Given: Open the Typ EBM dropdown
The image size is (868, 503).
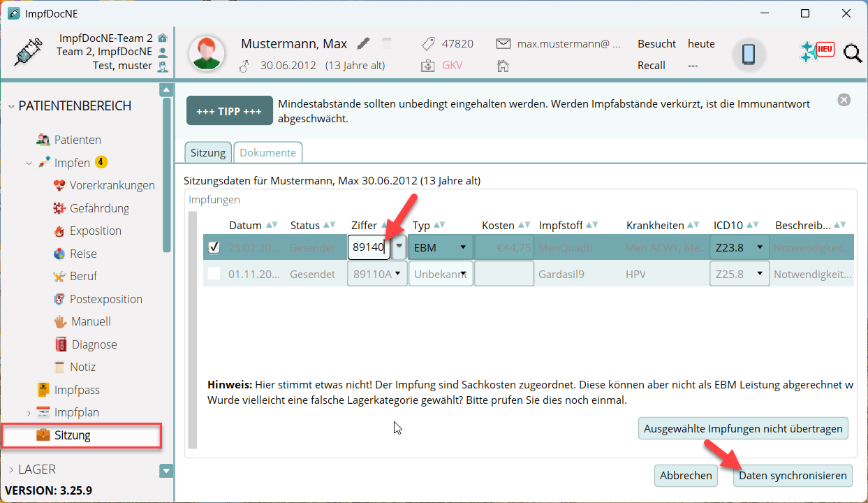Looking at the screenshot, I should click(441, 247).
